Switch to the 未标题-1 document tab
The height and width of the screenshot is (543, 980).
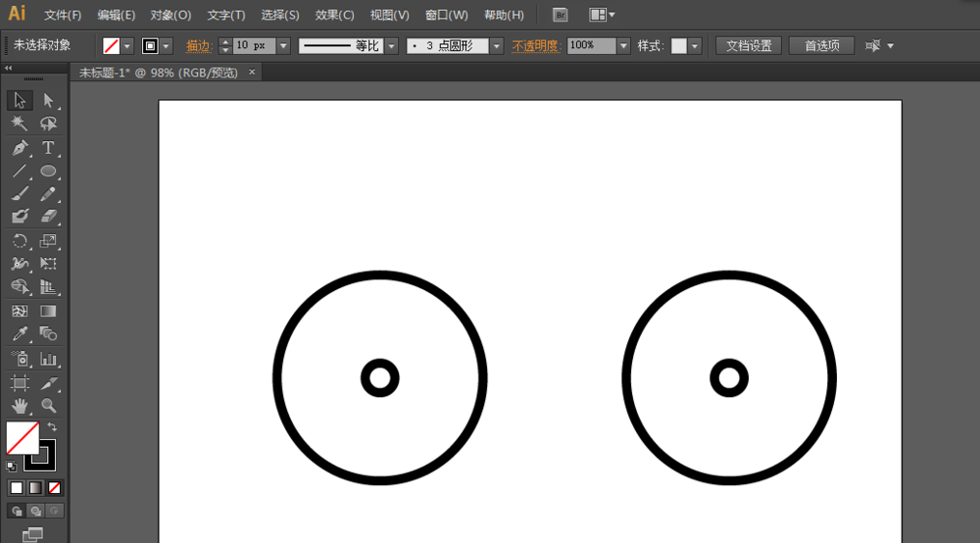pos(158,73)
